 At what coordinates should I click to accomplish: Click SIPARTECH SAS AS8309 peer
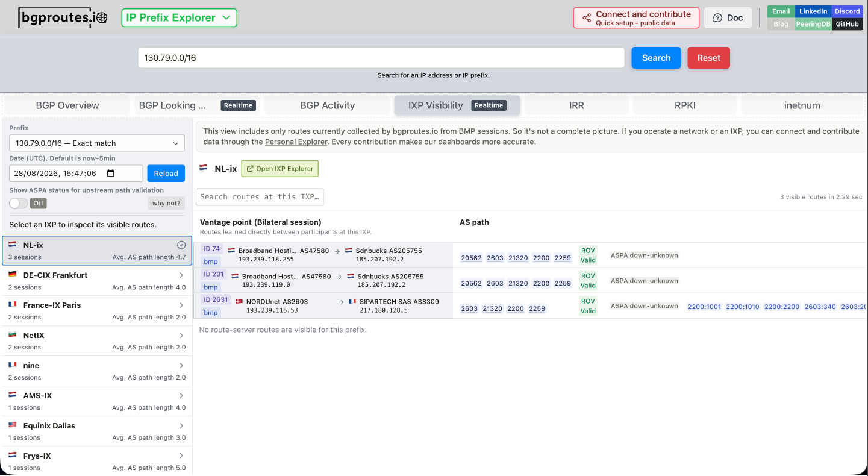click(399, 302)
